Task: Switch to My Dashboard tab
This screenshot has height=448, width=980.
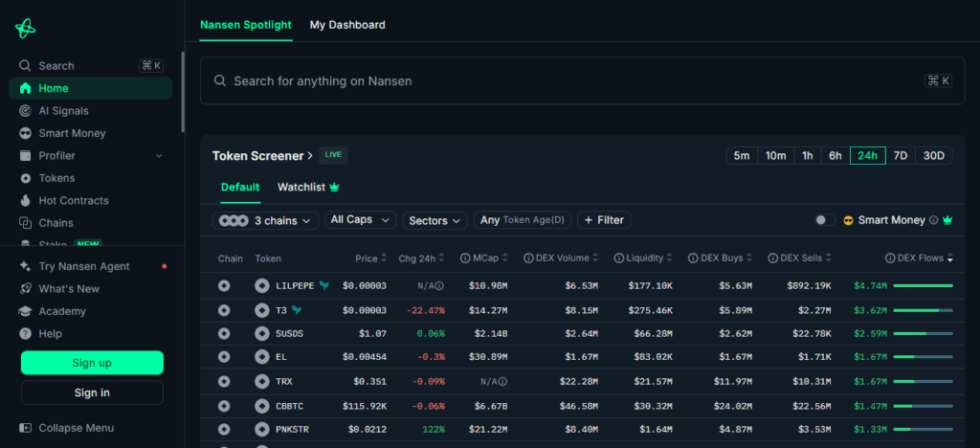Action: point(347,25)
